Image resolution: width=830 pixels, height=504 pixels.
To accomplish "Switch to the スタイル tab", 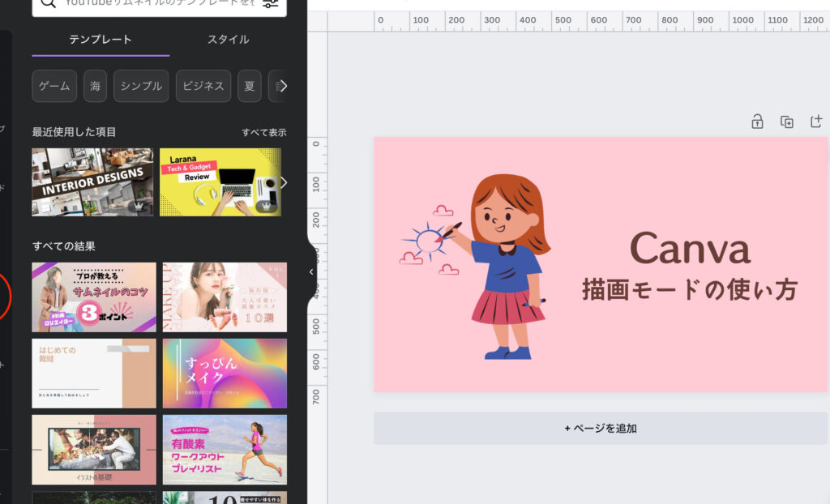I will [229, 40].
